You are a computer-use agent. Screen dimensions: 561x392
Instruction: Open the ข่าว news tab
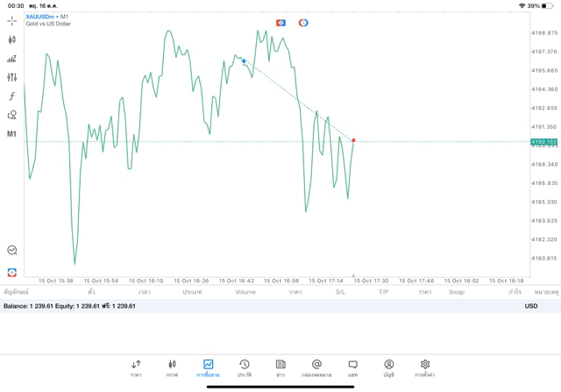pos(280,367)
